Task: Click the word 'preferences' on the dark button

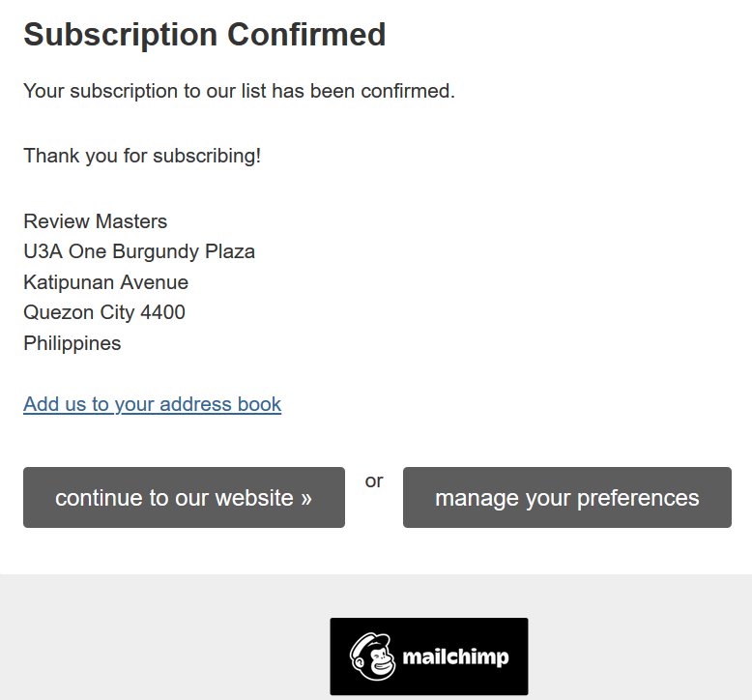Action: coord(638,499)
